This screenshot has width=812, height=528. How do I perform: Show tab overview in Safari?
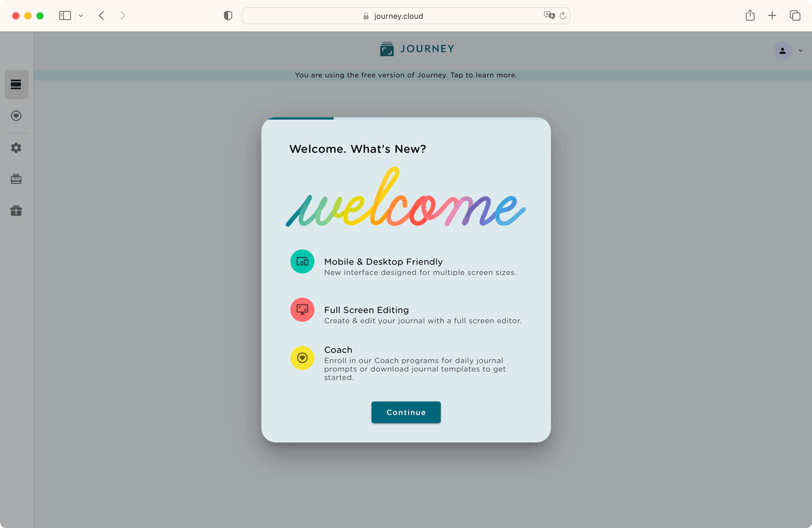click(795, 16)
